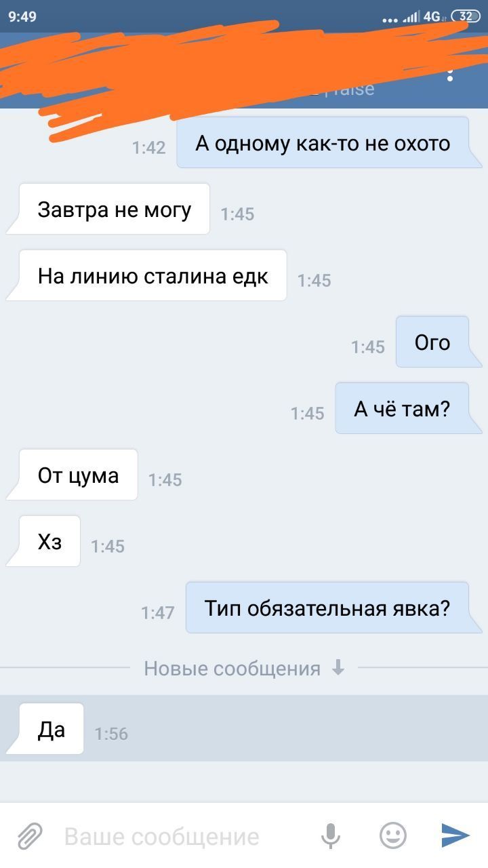Tap the 4G signal indicator
Viewport: 488px width, 868px height.
432,16
